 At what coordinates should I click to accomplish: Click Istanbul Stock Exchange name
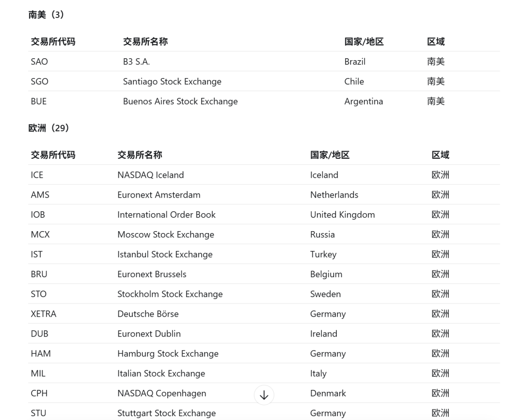click(165, 254)
